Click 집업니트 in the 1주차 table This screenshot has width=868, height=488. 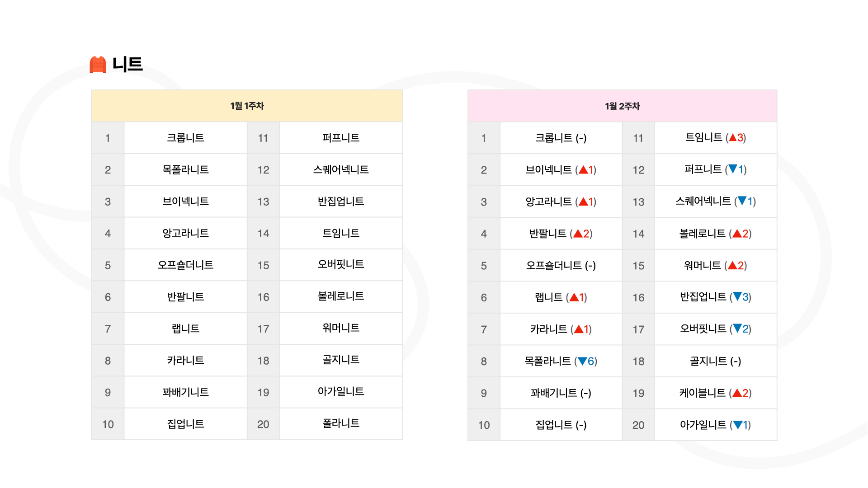coord(185,424)
